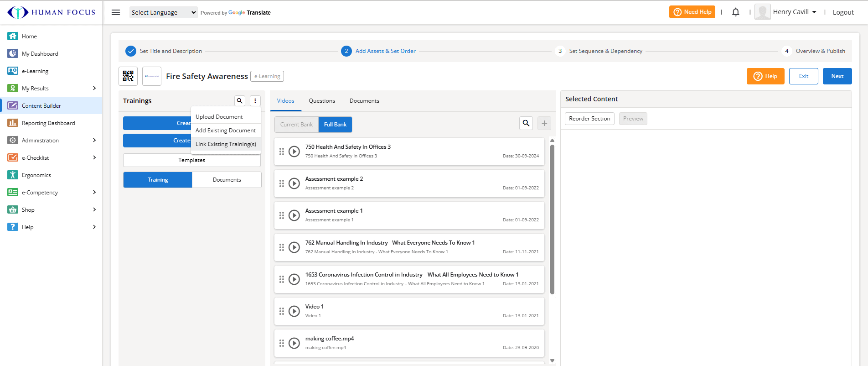Open the notifications bell
This screenshot has width=868, height=366.
735,12
